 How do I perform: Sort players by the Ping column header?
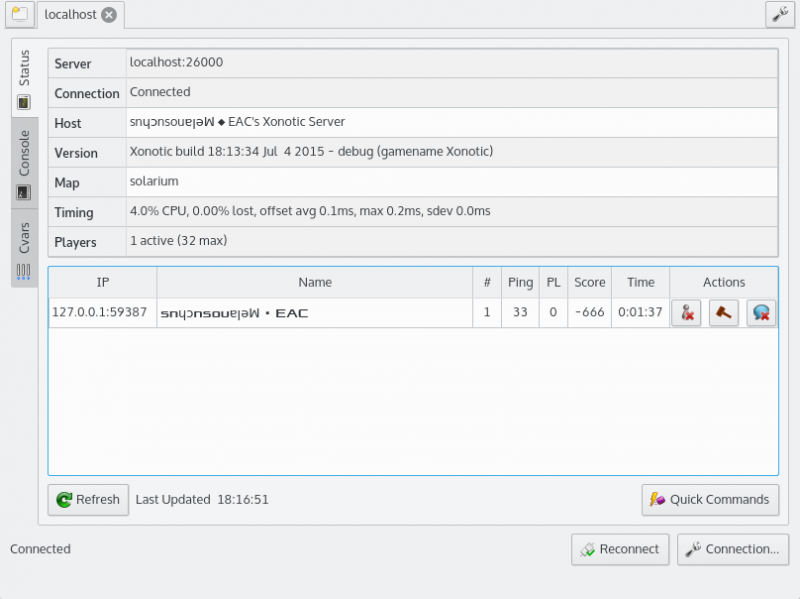tap(520, 282)
